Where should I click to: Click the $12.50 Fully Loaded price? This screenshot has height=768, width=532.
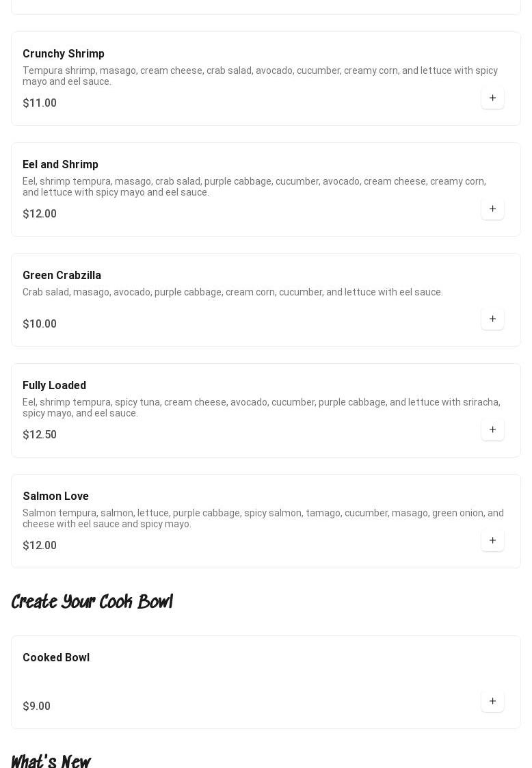[x=40, y=434]
